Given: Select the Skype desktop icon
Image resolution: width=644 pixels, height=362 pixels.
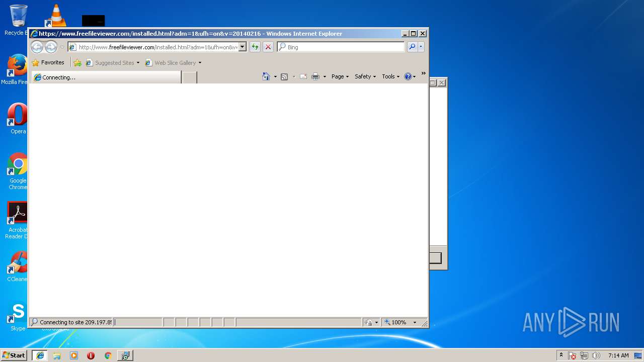Looking at the screenshot, I should click(18, 316).
